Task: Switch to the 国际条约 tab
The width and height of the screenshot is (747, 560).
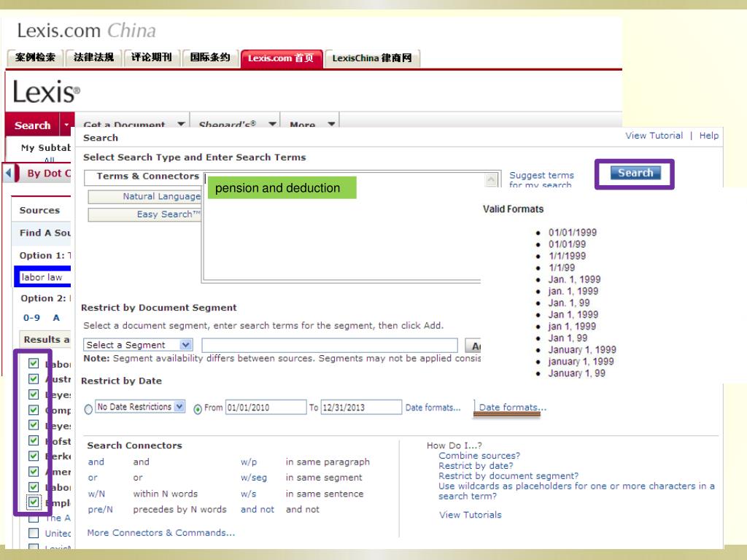Action: 210,58
